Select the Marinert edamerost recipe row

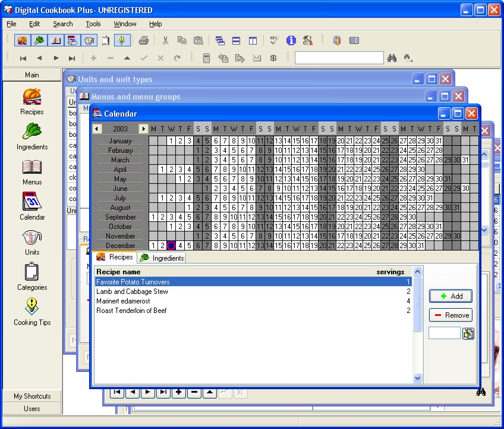tap(253, 301)
